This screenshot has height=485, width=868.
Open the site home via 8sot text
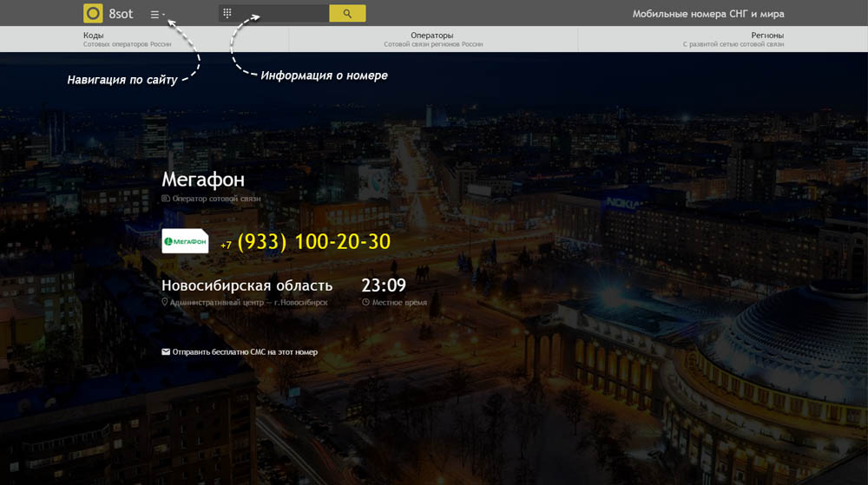pyautogui.click(x=121, y=14)
